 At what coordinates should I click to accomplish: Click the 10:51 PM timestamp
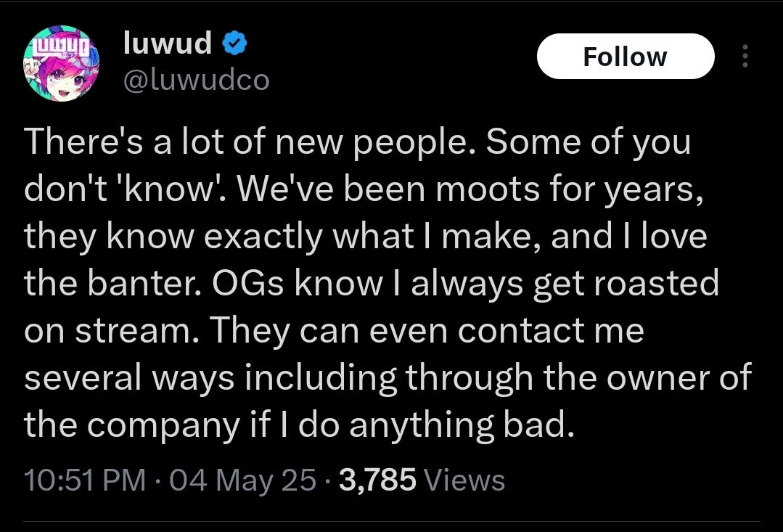pos(84,480)
